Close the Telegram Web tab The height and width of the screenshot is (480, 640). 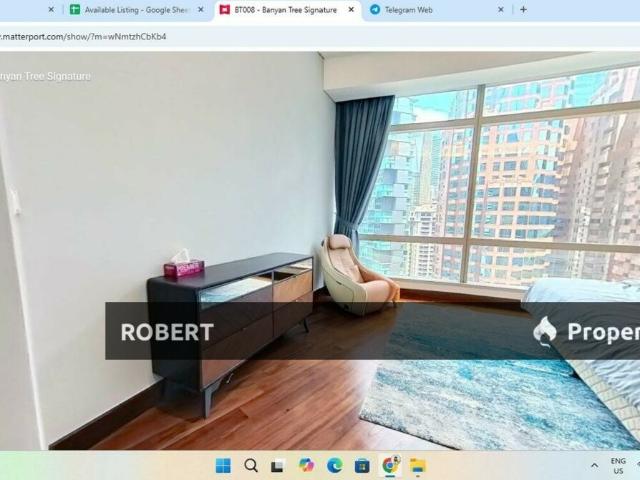coord(501,10)
